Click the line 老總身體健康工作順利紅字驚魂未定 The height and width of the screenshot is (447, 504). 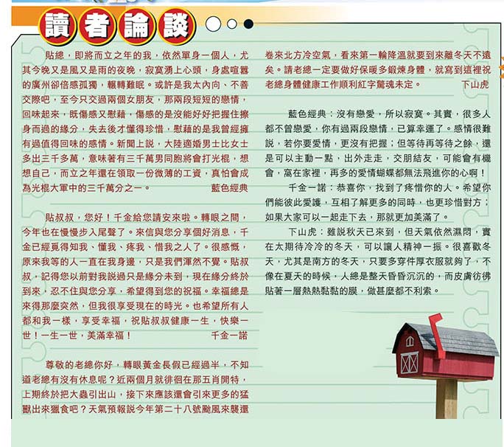343,85
